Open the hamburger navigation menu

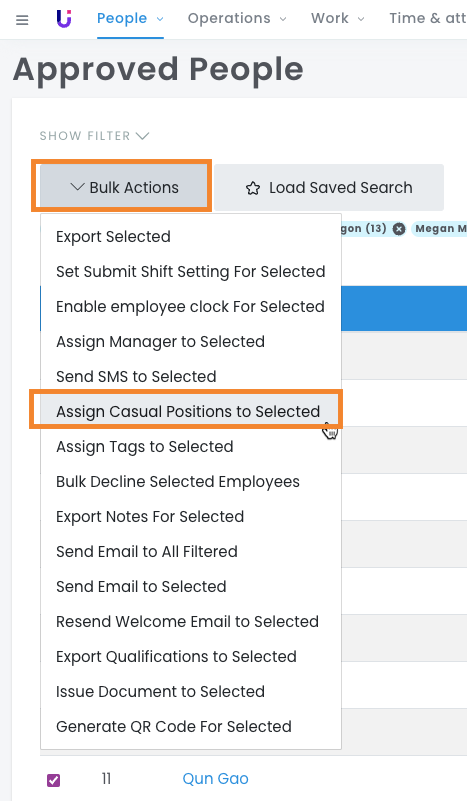(22, 20)
